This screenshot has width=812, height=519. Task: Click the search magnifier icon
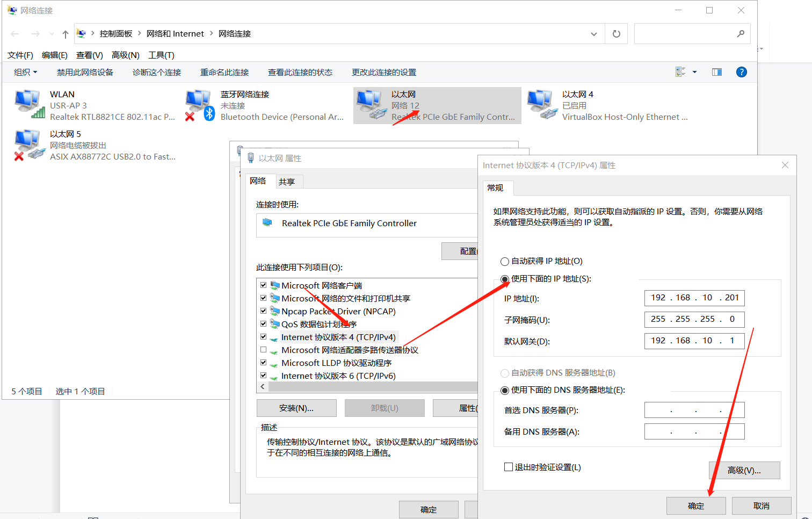(x=741, y=34)
